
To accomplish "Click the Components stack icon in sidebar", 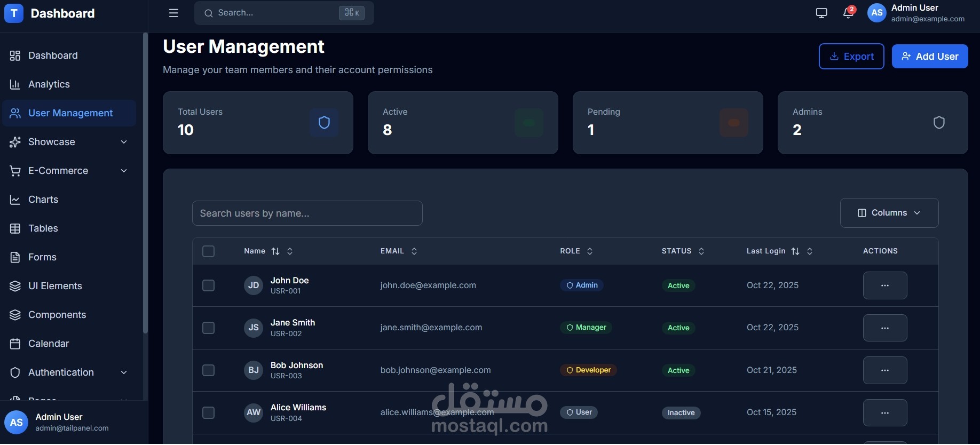I will [15, 315].
